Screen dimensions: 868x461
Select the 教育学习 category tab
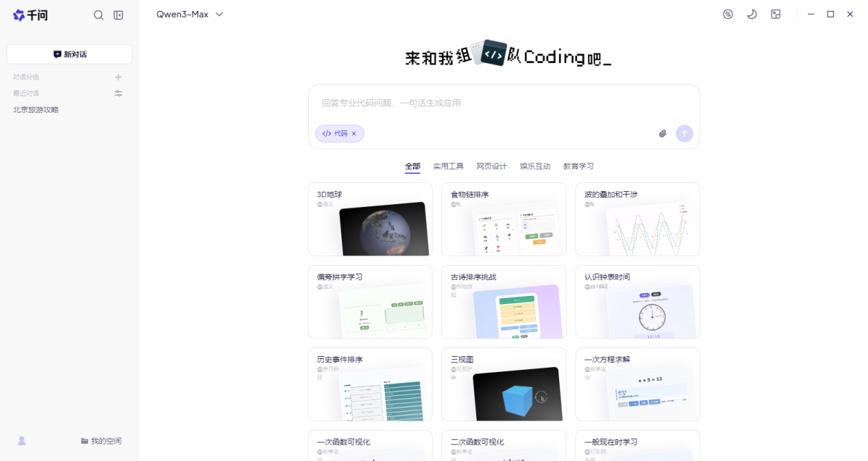[x=579, y=166]
